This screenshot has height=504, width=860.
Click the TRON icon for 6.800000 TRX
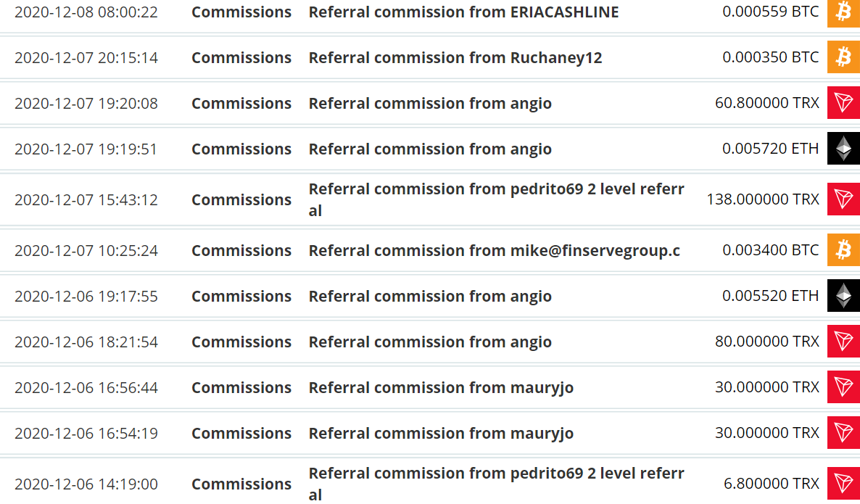[x=843, y=483]
